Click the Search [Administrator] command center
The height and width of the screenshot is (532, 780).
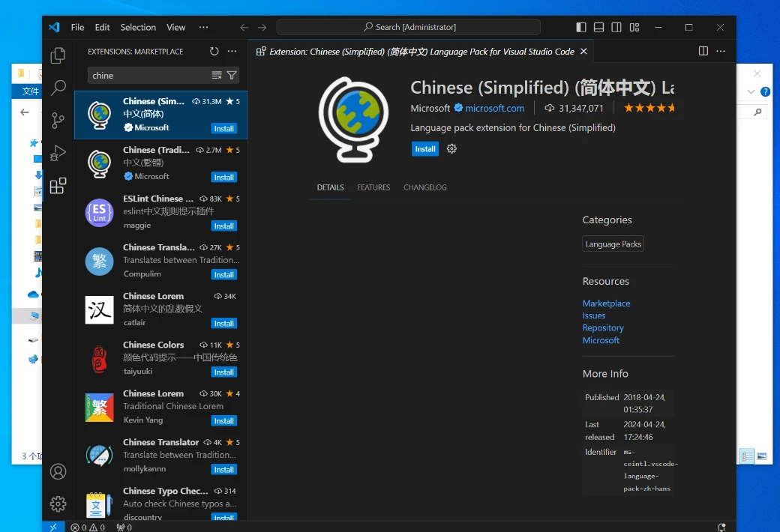tap(409, 27)
